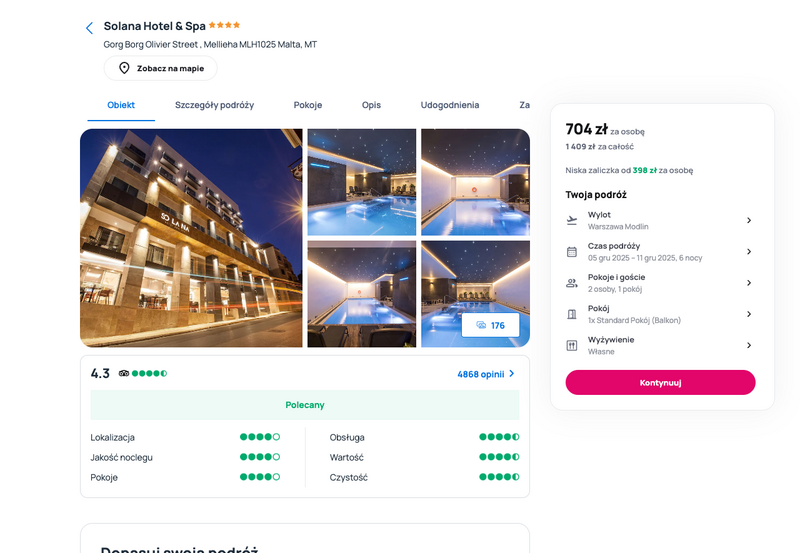Open gallery via 176 photos badge
The width and height of the screenshot is (800, 553).
pyautogui.click(x=490, y=325)
